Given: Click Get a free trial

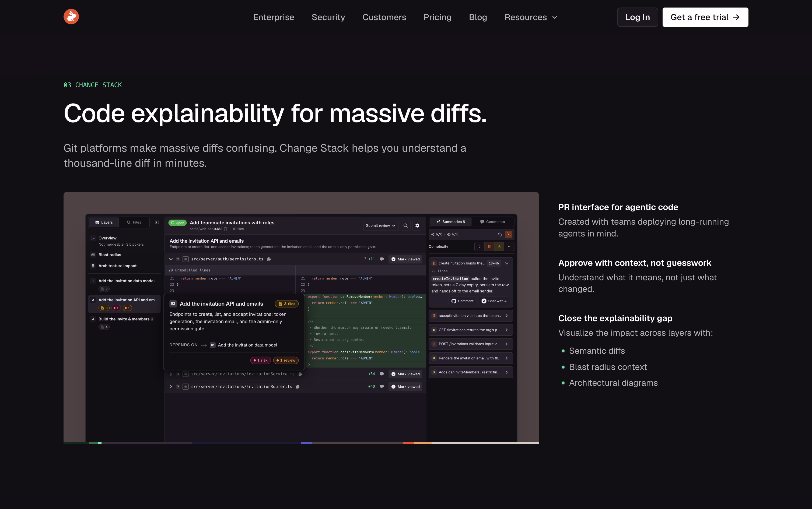Looking at the screenshot, I should point(705,17).
